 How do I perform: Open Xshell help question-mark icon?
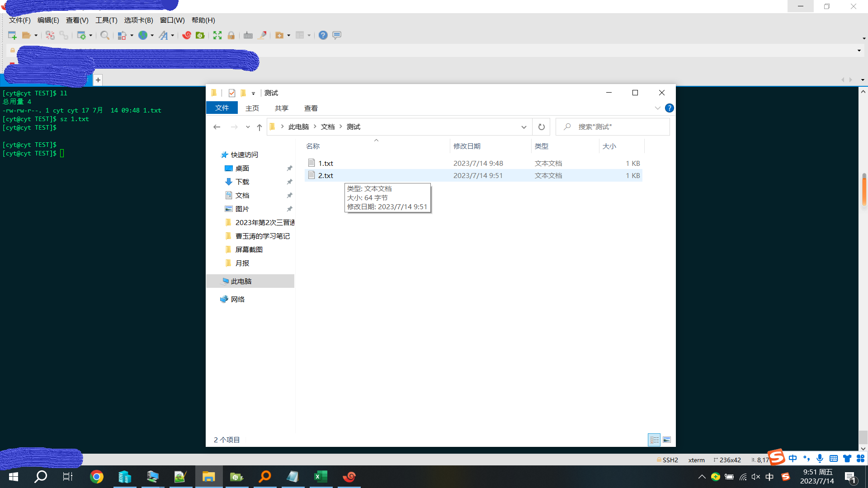(323, 35)
